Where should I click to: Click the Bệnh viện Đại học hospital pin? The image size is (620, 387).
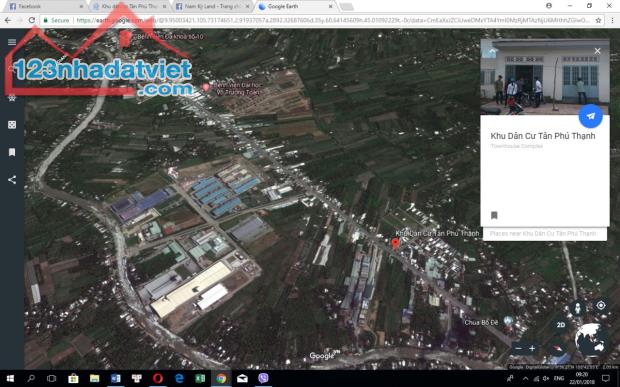[x=206, y=87]
